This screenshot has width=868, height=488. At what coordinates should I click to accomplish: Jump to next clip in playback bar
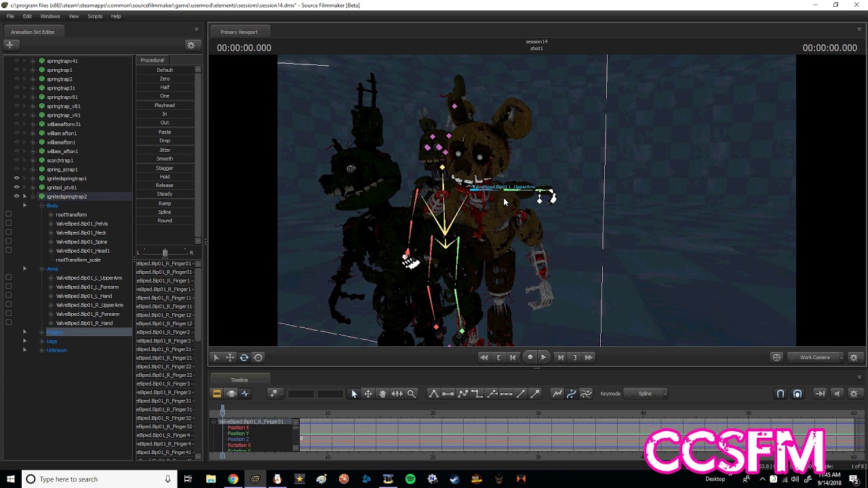tap(589, 357)
